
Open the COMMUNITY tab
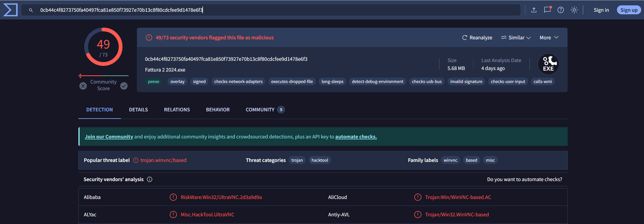265,110
